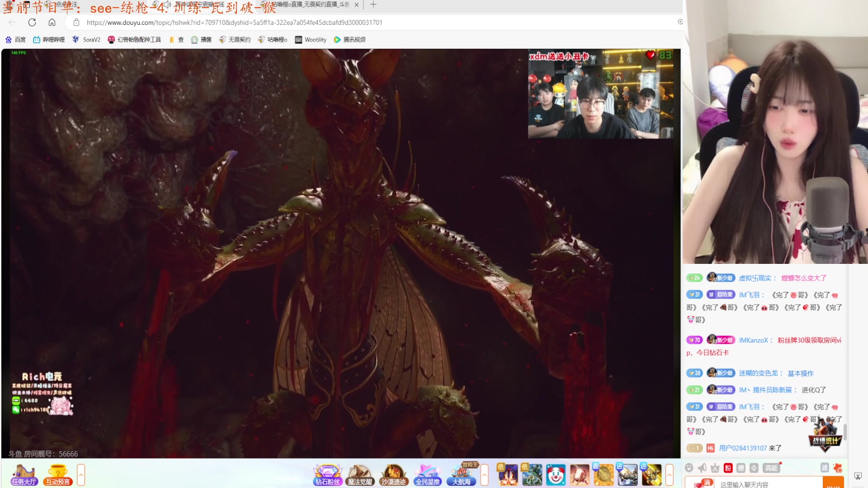Viewport: 868px width, 488px height.
Task: Click the 战绩统计 stats badge in chat
Action: click(x=825, y=436)
